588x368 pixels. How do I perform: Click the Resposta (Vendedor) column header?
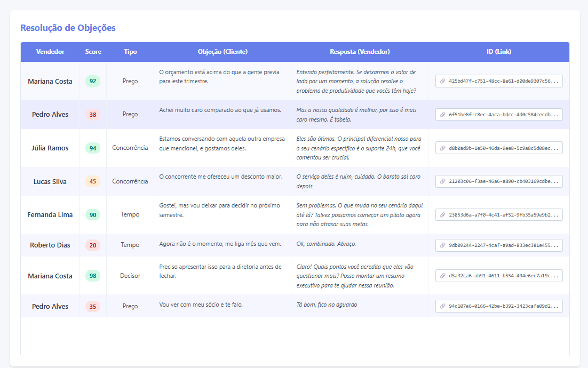[x=360, y=52]
